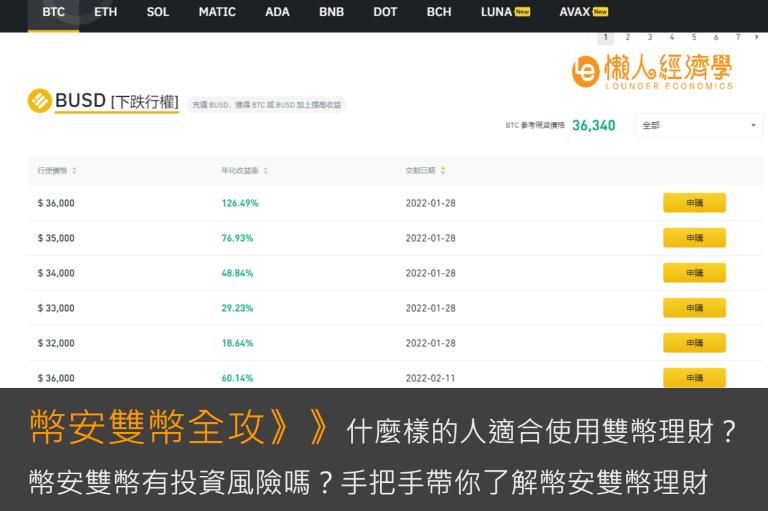The width and height of the screenshot is (768, 511).
Task: Select the BNB tab
Action: (332, 12)
